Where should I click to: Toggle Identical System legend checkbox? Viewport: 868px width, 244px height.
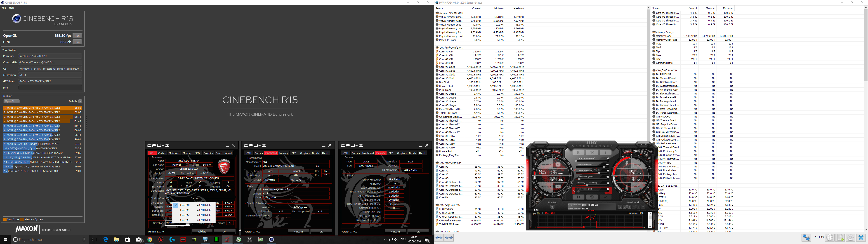(x=22, y=219)
